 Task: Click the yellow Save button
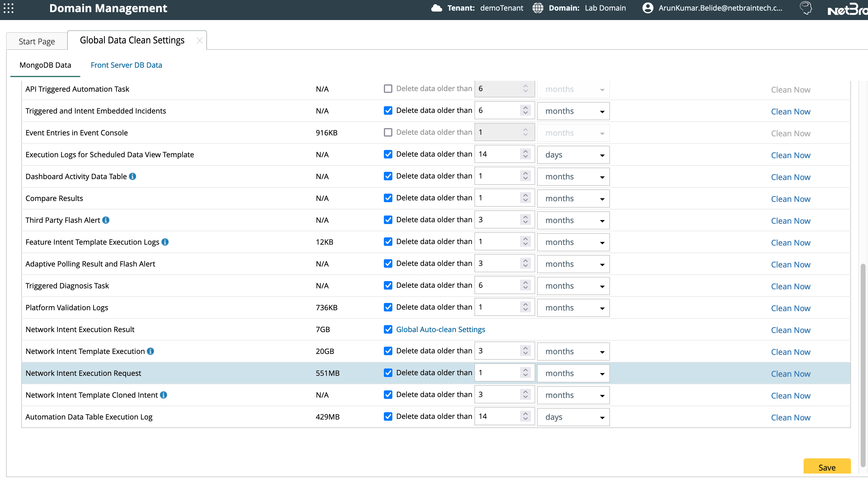(827, 467)
